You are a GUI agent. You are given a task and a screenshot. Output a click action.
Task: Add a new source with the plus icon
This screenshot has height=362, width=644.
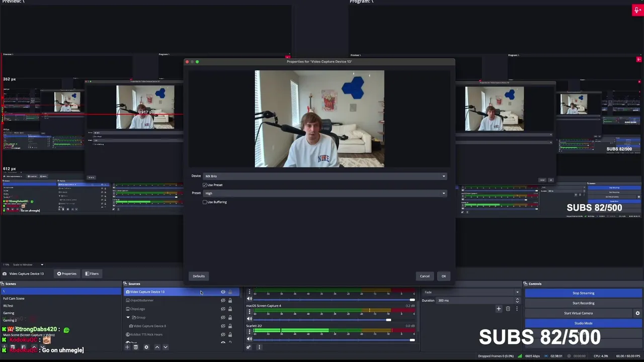(x=127, y=347)
